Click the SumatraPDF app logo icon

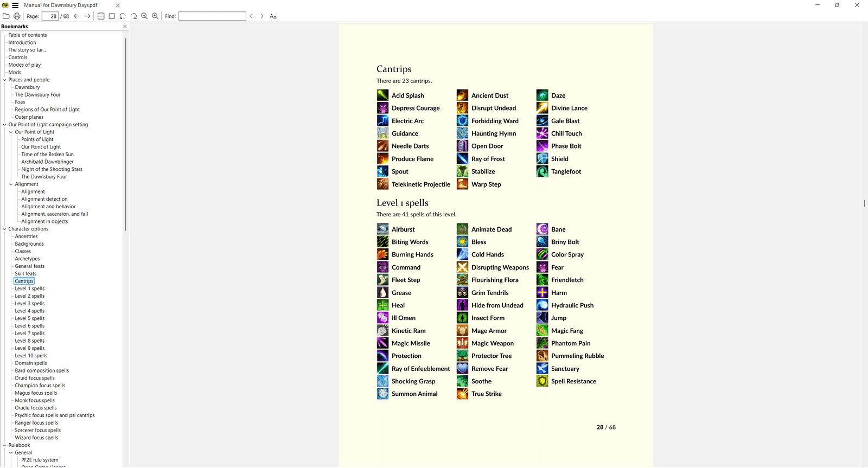[5, 5]
